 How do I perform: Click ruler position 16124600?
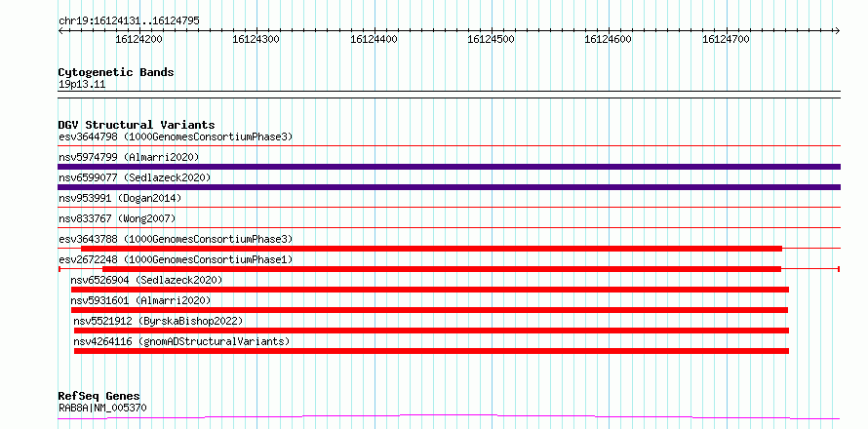(x=608, y=39)
